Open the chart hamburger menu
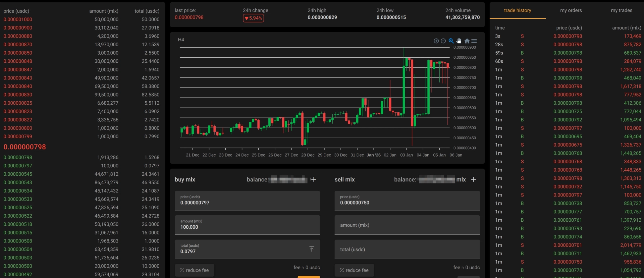This screenshot has width=644, height=278. [x=474, y=41]
